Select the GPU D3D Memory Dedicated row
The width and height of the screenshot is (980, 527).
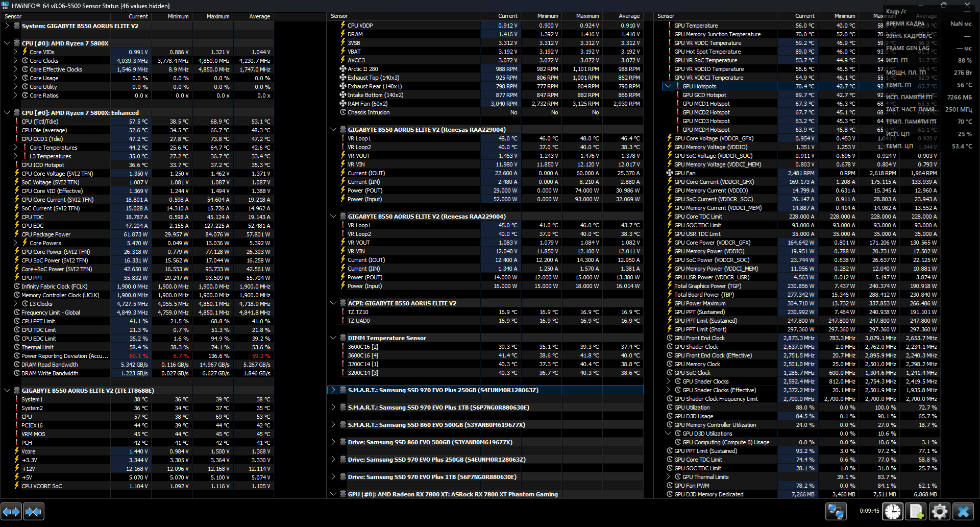click(797, 494)
